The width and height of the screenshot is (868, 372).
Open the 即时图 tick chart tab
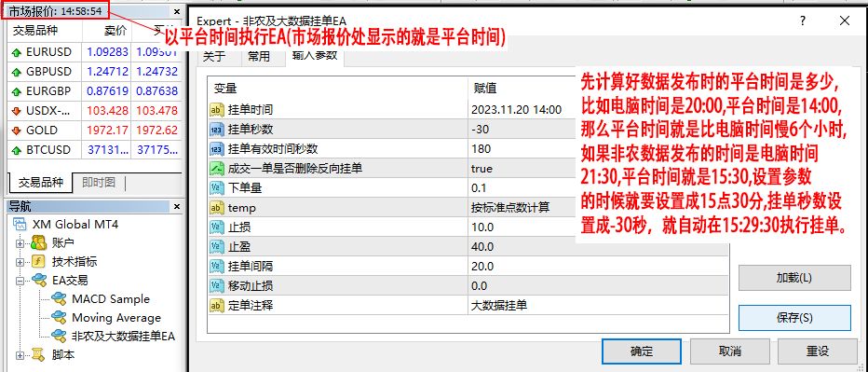pyautogui.click(x=99, y=182)
